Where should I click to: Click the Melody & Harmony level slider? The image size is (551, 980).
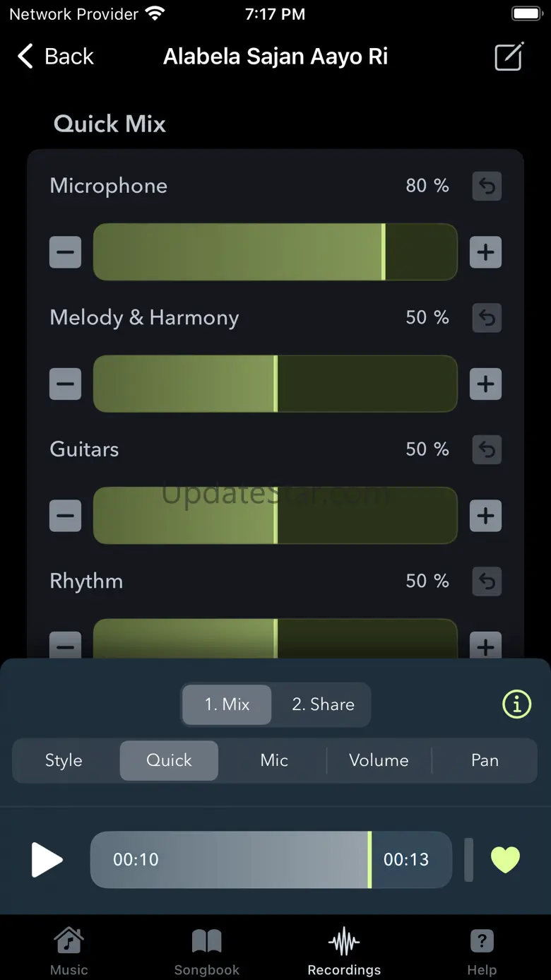(275, 384)
